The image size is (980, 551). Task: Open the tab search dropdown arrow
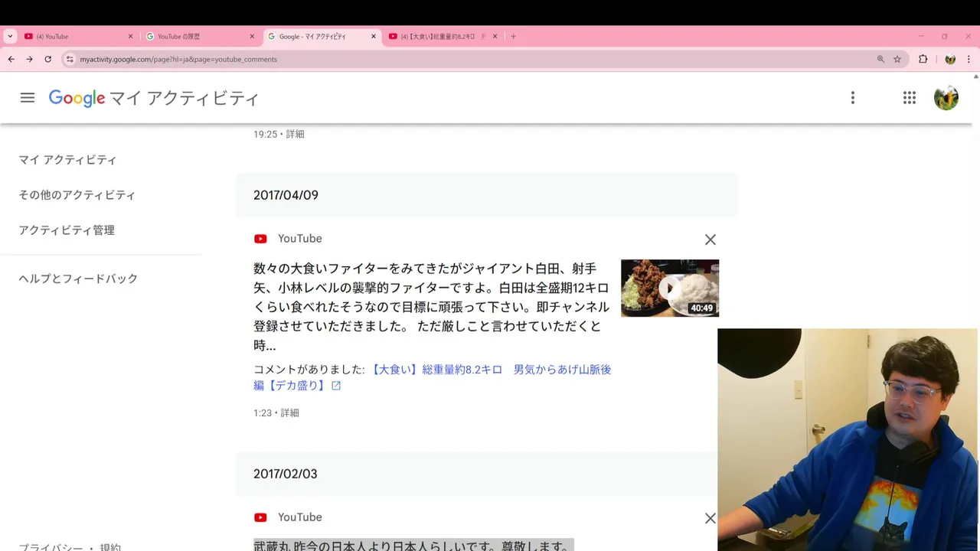(x=10, y=36)
